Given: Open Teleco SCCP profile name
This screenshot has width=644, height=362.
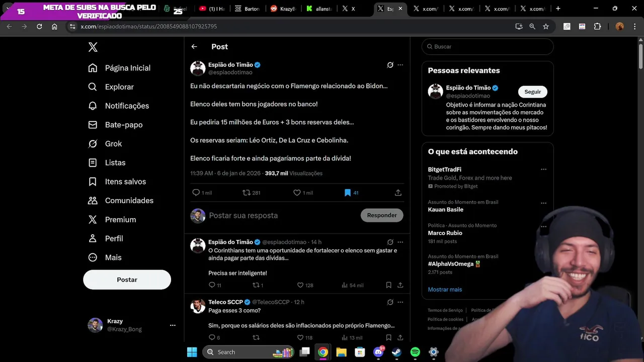Looking at the screenshot, I should [x=225, y=302].
